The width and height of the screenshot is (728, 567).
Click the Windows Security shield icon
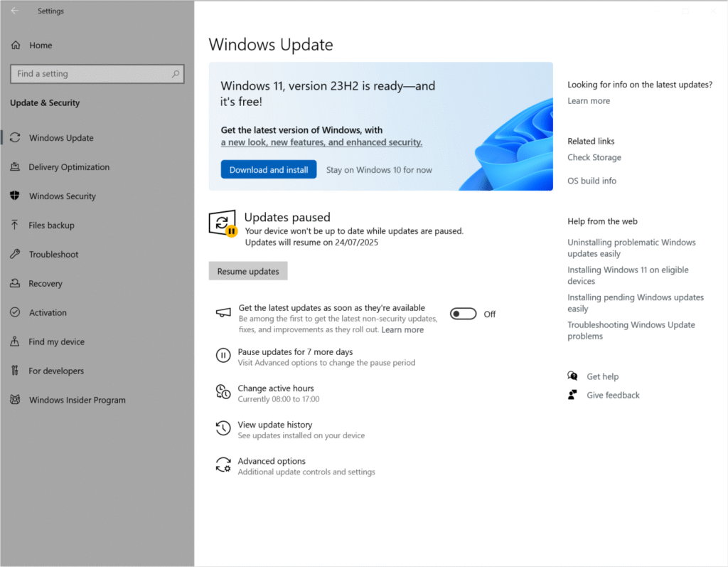pyautogui.click(x=16, y=196)
